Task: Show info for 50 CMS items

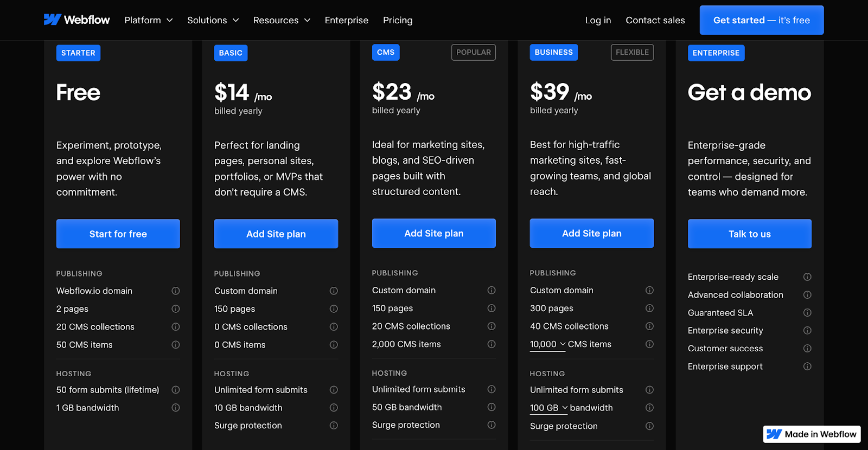Action: (x=176, y=345)
